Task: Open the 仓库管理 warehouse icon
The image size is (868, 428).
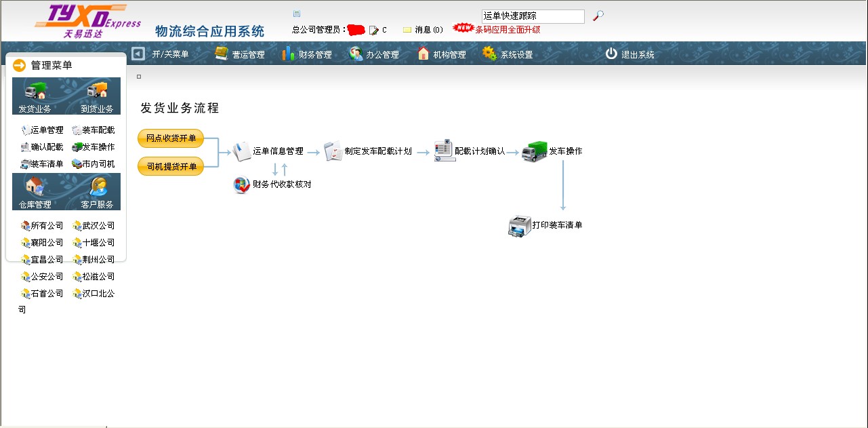Action: [x=35, y=187]
